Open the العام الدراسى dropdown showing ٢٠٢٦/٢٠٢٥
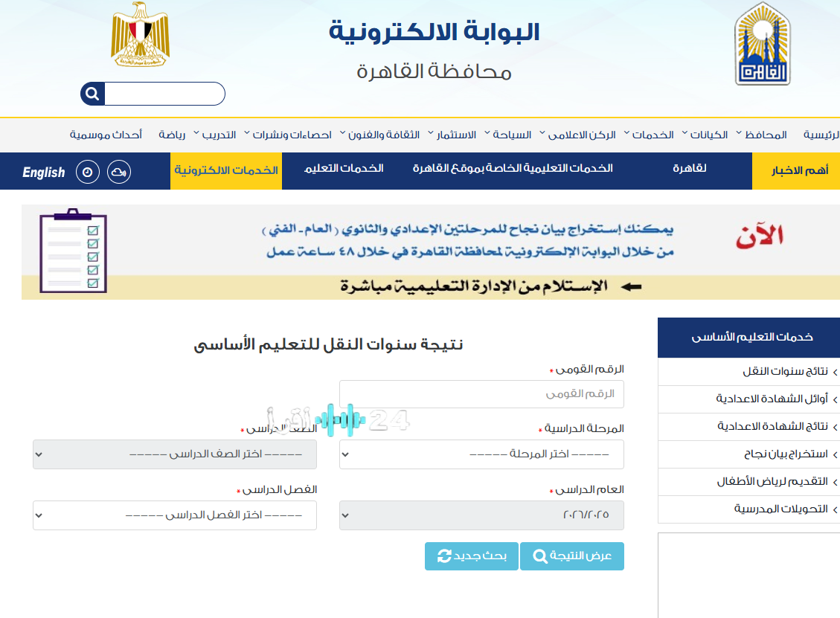 pyautogui.click(x=481, y=515)
